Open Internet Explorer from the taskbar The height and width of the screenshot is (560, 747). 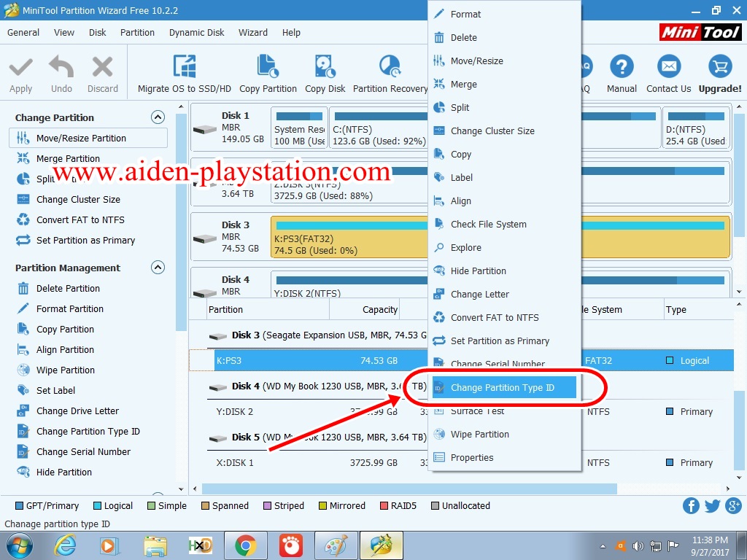[x=64, y=545]
